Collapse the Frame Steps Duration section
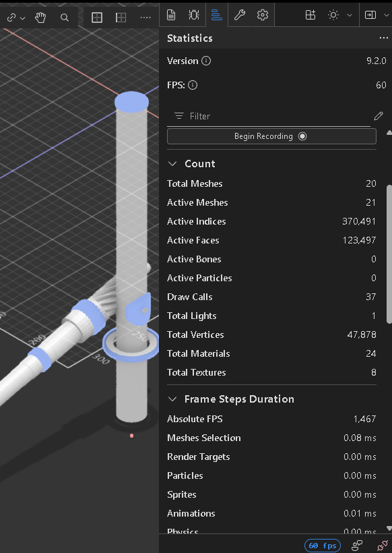This screenshot has width=392, height=553. click(x=172, y=399)
